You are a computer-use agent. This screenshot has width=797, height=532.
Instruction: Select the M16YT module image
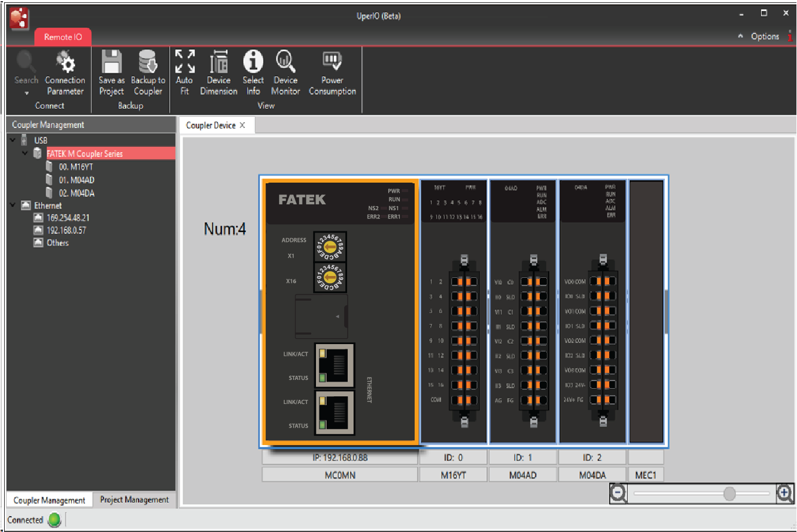[x=453, y=311]
